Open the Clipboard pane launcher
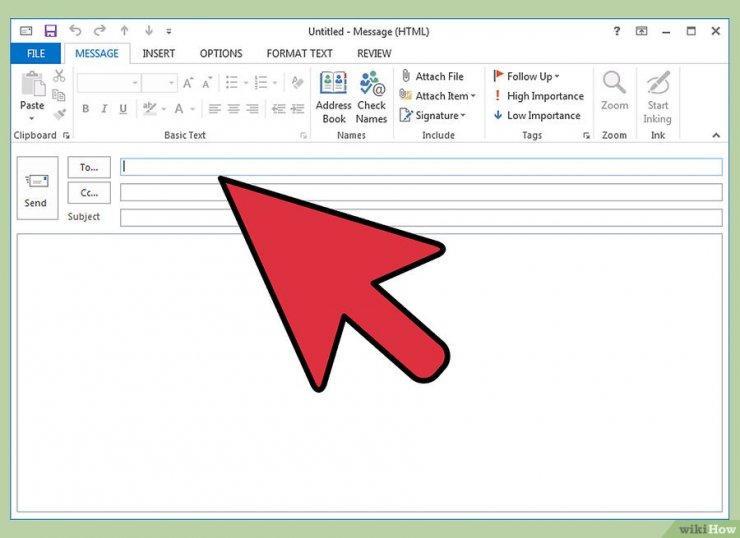 click(x=66, y=135)
